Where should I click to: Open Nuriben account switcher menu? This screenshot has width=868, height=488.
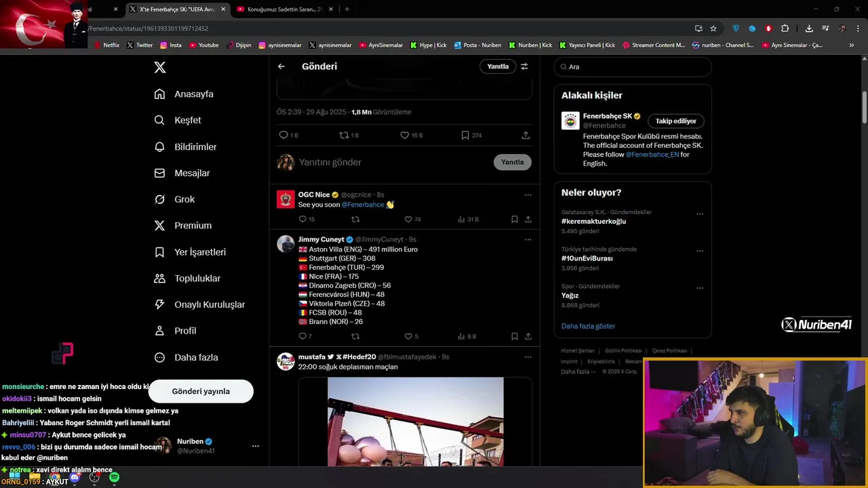coord(255,446)
